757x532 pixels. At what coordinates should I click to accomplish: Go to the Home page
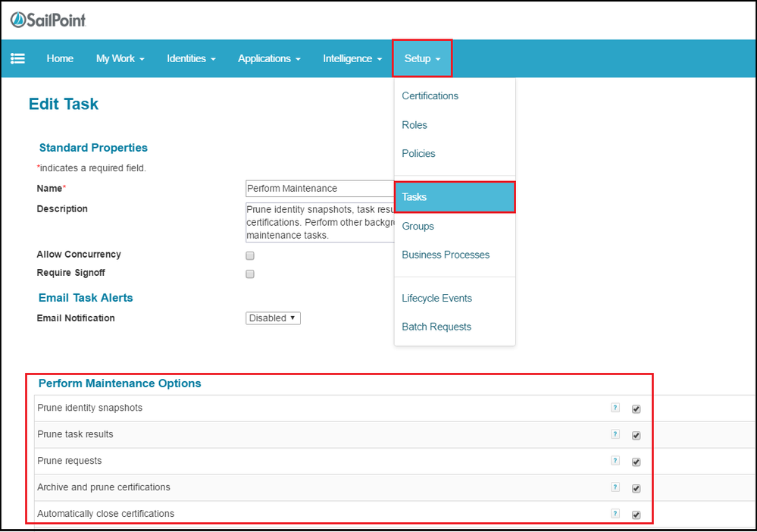[60, 58]
